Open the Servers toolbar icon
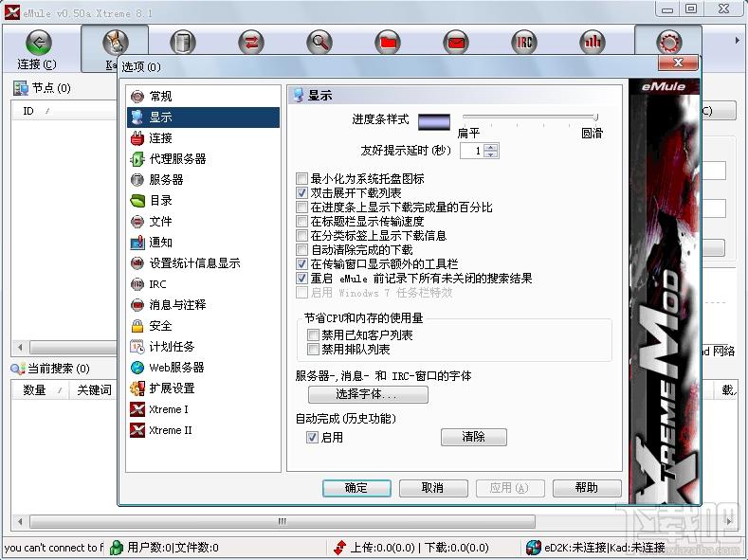748x560 pixels. (183, 43)
